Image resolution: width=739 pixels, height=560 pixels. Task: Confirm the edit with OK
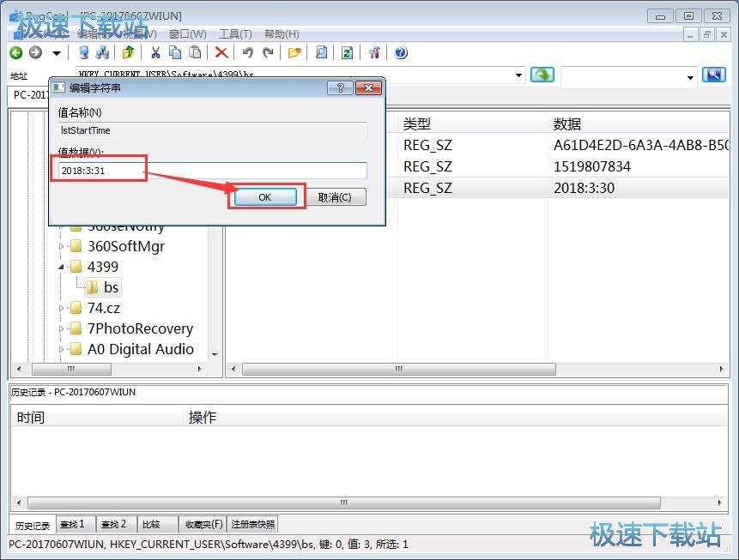pos(265,197)
